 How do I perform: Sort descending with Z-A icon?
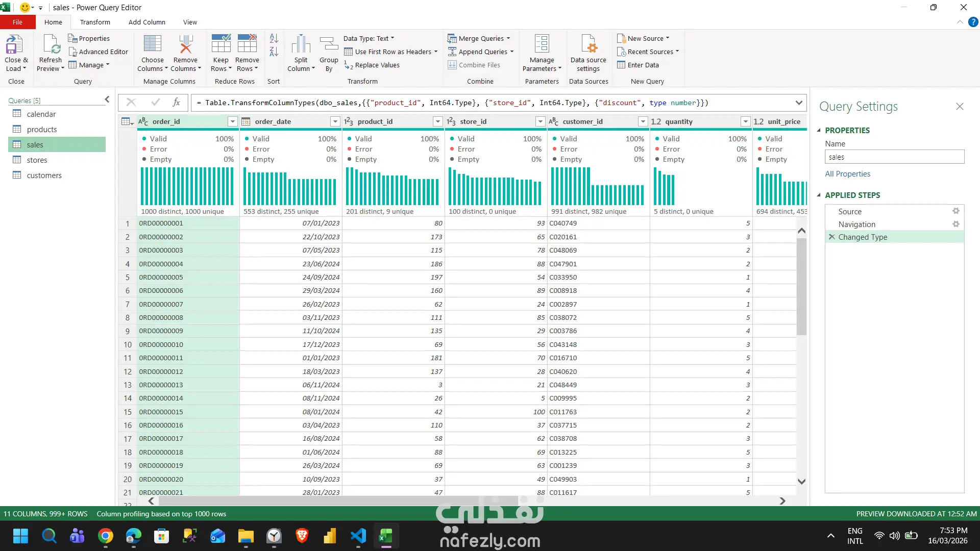point(274,52)
